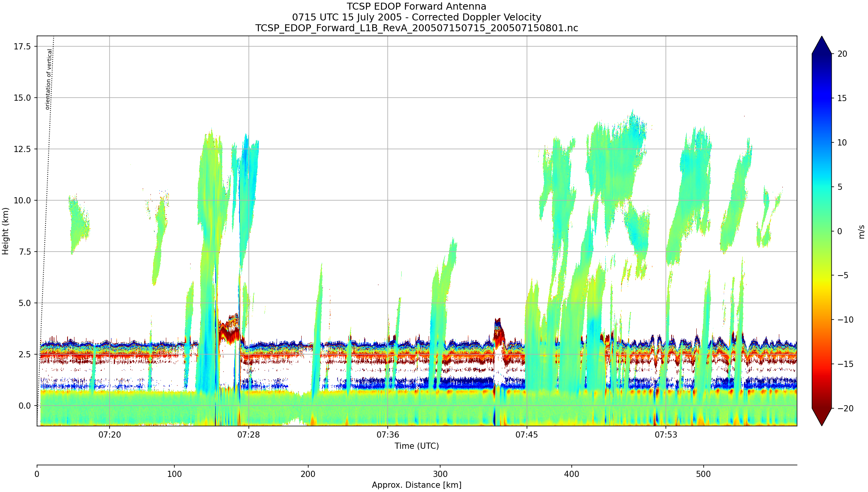Click the 2.5 height tick label
The height and width of the screenshot is (492, 868).
click(x=25, y=355)
